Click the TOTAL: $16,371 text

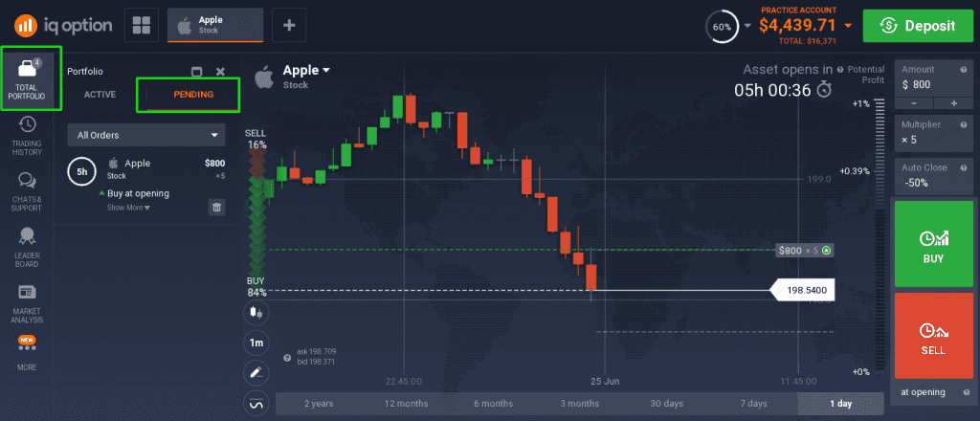[806, 40]
